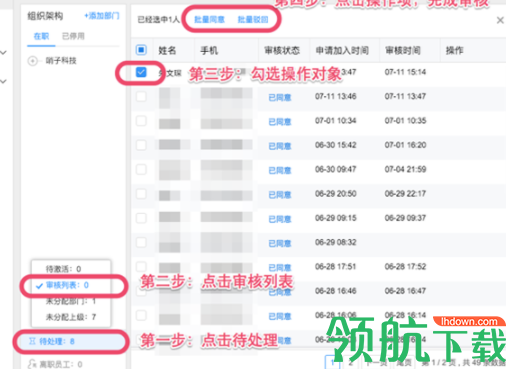Viewport: 506px width, 369px height.
Task: Click the 已经选中1人 selection count text
Action: click(x=159, y=20)
